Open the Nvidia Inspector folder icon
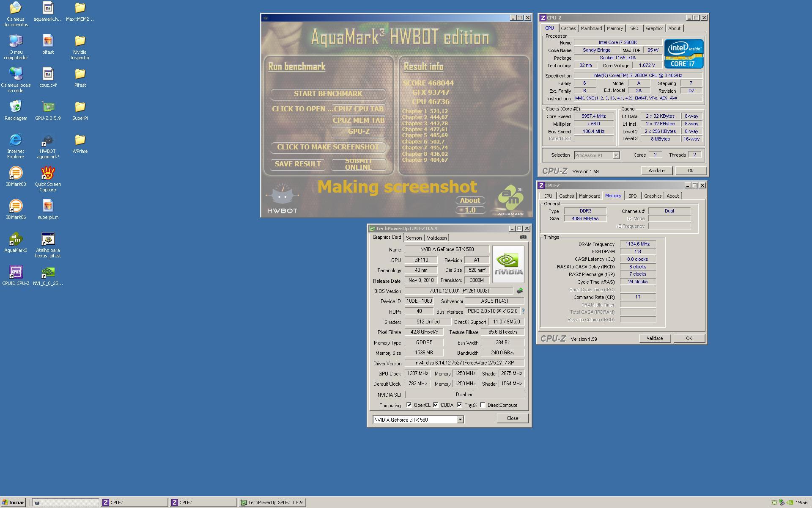The image size is (812, 508). [x=80, y=47]
